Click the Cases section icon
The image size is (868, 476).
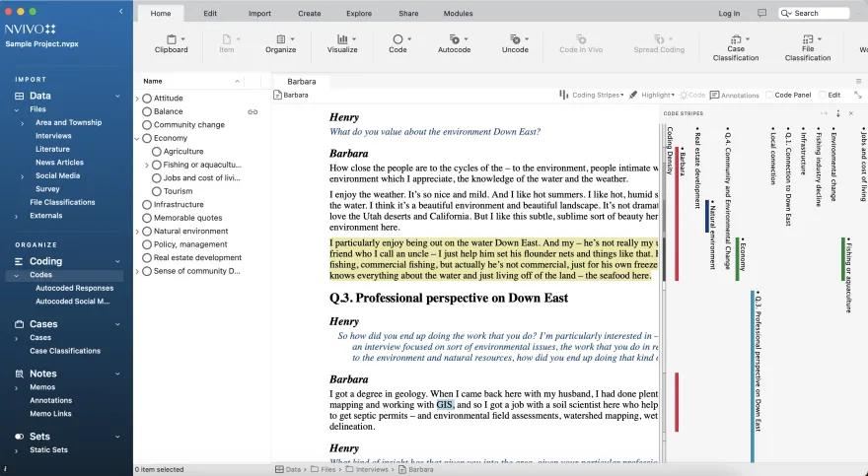[20, 324]
